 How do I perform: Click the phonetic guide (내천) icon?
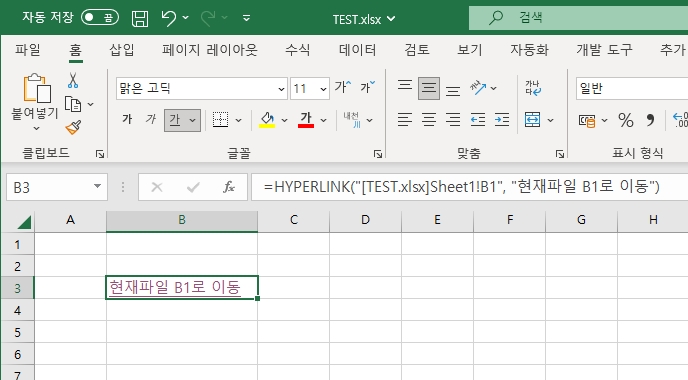point(352,119)
